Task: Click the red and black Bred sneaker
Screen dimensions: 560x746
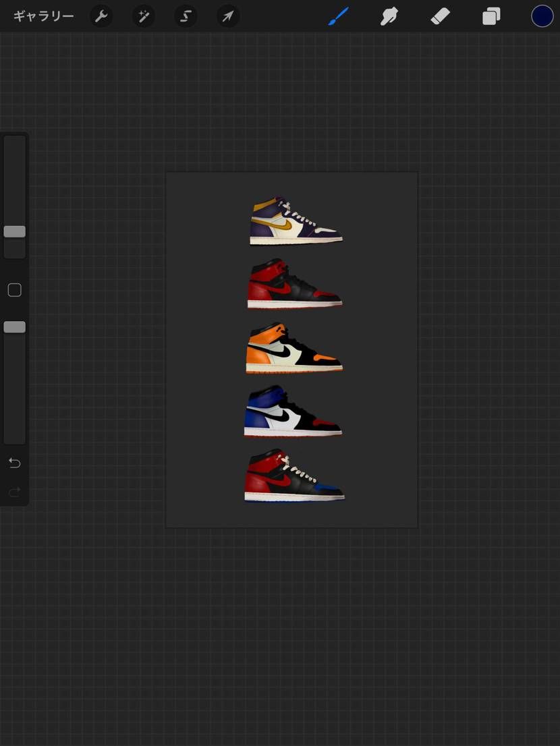Action: 295,283
